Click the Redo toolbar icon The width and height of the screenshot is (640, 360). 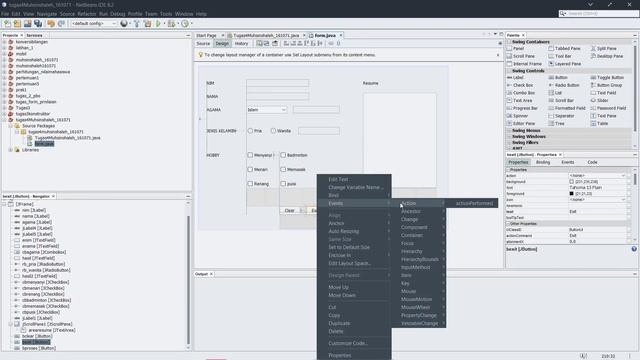pos(61,24)
